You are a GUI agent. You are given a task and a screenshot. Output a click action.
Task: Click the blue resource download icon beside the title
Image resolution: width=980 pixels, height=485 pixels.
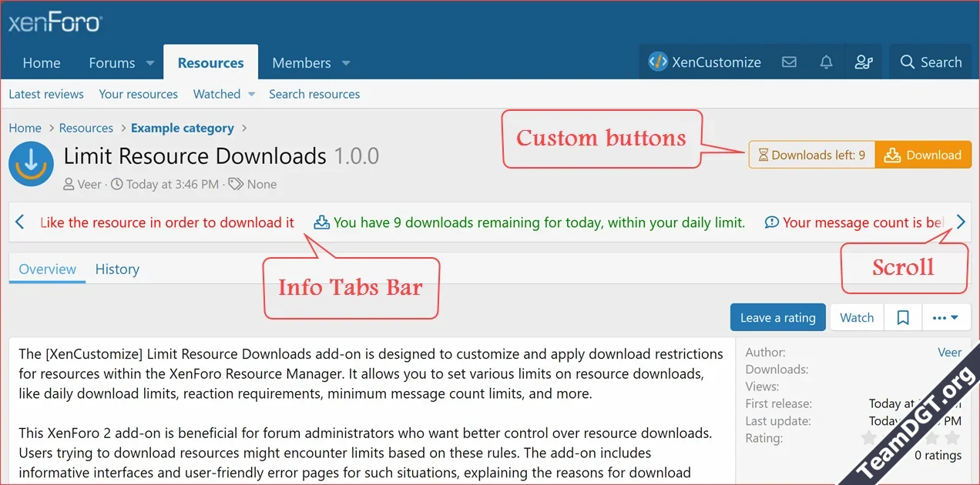[31, 163]
